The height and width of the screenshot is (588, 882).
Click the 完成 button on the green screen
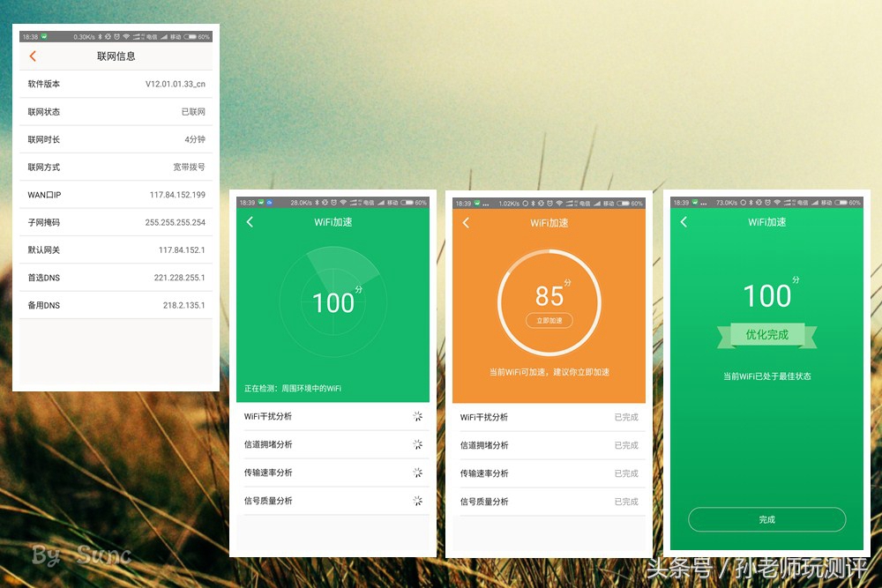(766, 519)
